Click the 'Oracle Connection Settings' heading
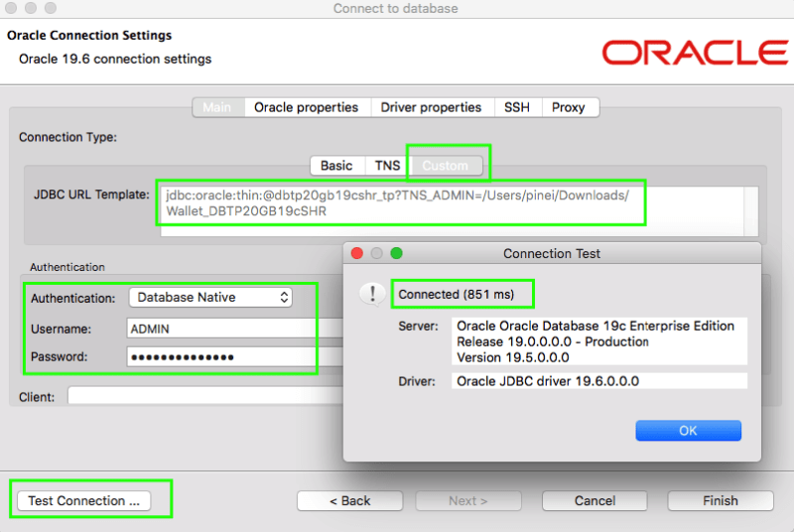This screenshot has width=794, height=532. point(89,35)
